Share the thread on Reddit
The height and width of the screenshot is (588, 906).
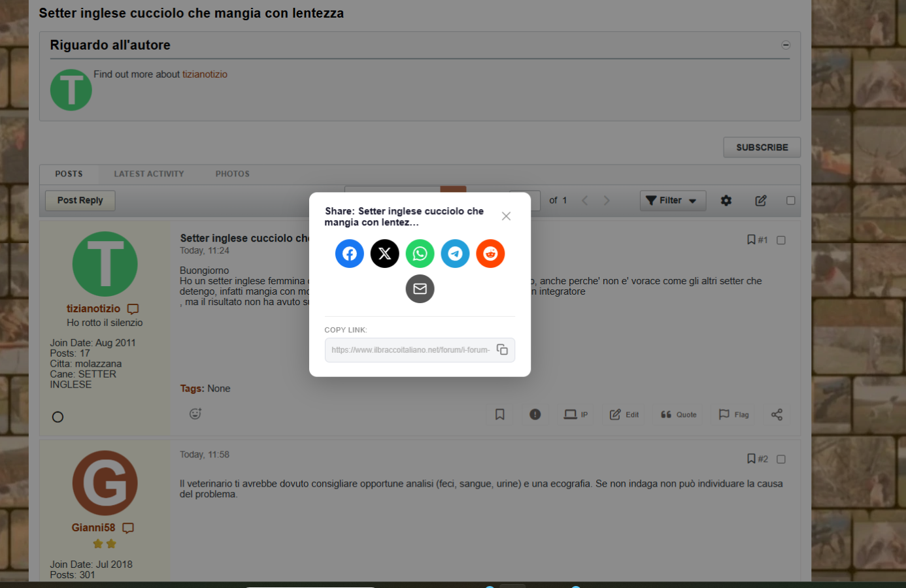pos(491,253)
